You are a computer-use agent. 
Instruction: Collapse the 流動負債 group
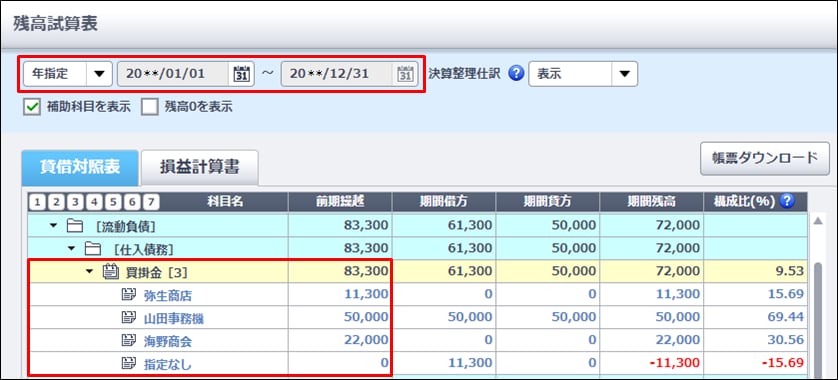pos(53,226)
